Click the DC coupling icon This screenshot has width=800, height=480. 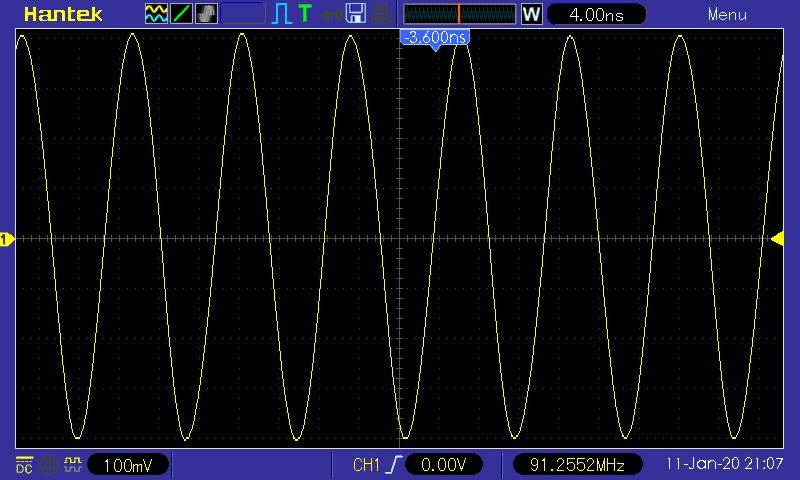pyautogui.click(x=24, y=465)
